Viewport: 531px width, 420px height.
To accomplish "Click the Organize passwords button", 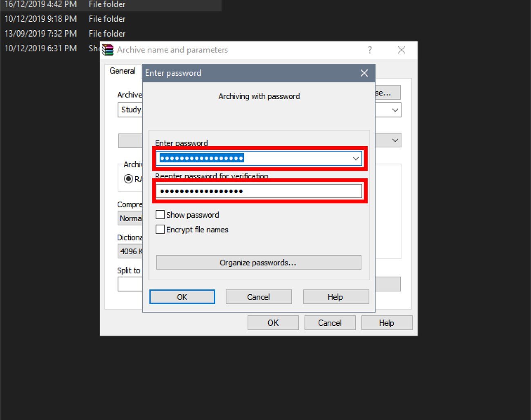I will pyautogui.click(x=258, y=262).
